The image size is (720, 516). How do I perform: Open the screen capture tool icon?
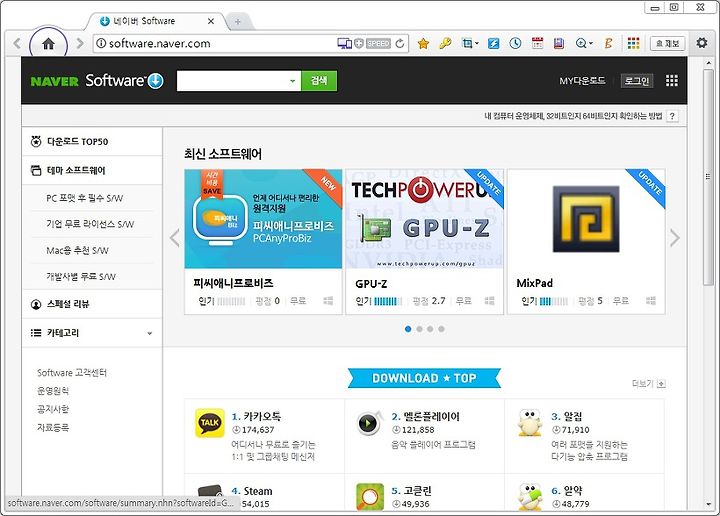click(x=469, y=44)
